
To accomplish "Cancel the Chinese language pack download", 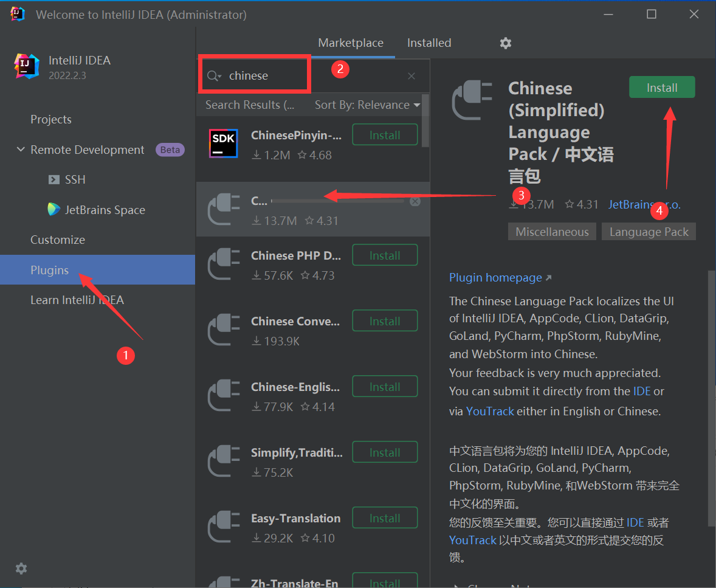I will coord(415,201).
